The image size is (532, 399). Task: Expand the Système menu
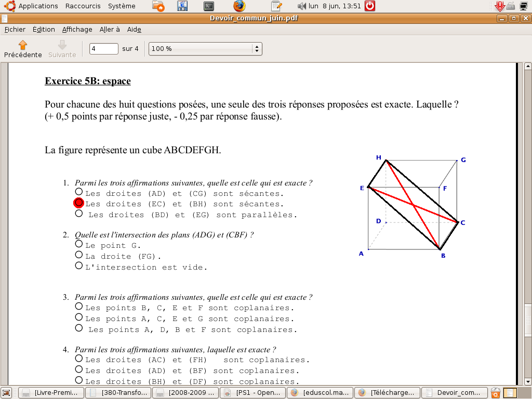click(x=122, y=6)
